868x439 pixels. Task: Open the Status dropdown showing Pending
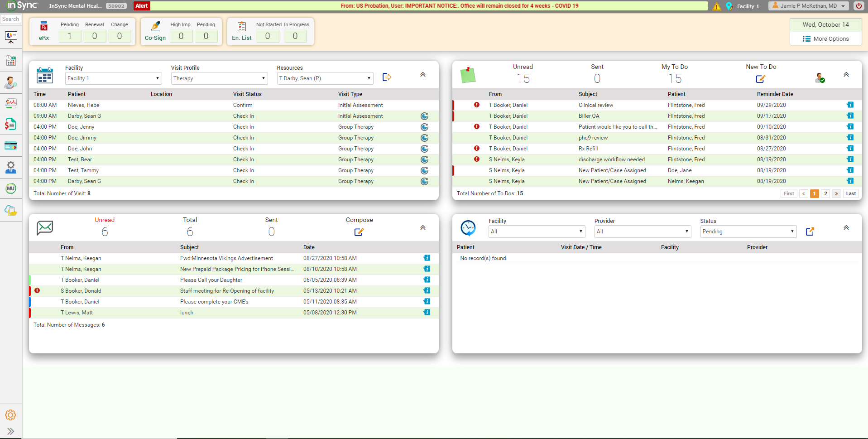click(x=748, y=232)
